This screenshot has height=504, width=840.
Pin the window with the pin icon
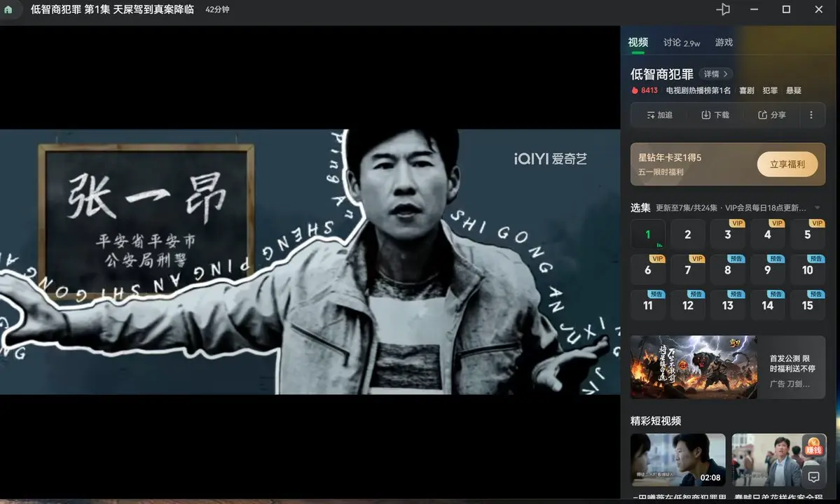pyautogui.click(x=723, y=9)
